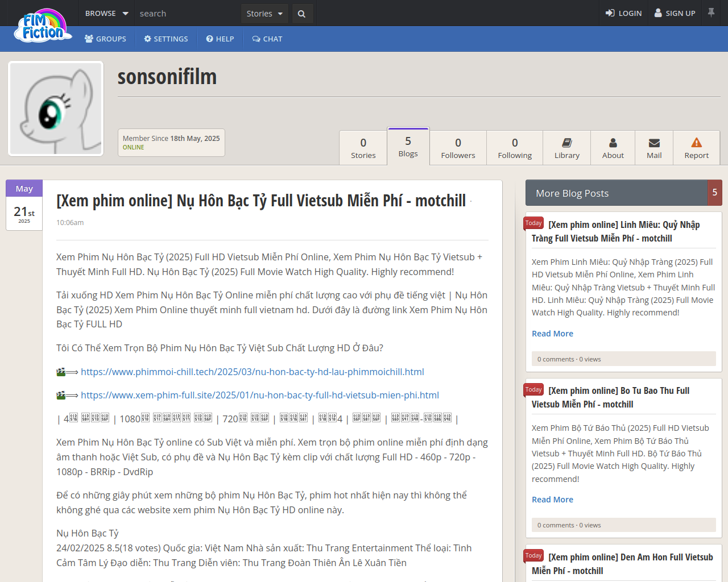
Task: Click the FIMFiction logo
Action: pyautogui.click(x=43, y=26)
